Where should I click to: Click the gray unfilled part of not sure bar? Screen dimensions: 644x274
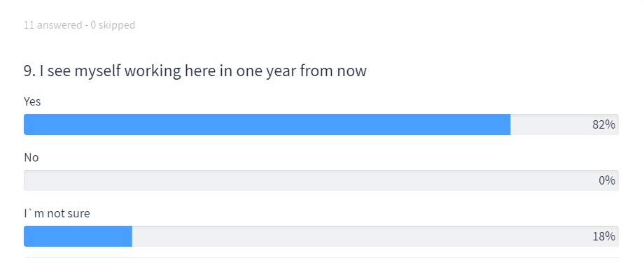(x=375, y=236)
